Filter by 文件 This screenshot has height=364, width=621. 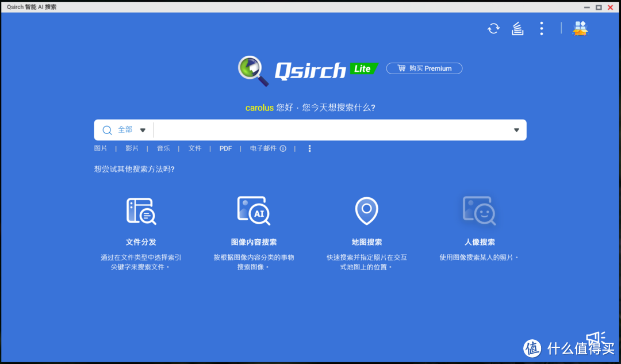click(194, 148)
